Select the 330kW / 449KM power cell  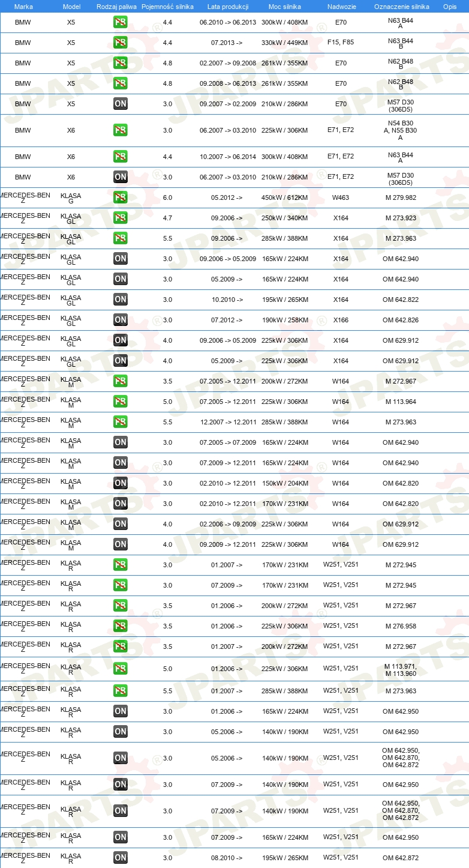[x=285, y=43]
